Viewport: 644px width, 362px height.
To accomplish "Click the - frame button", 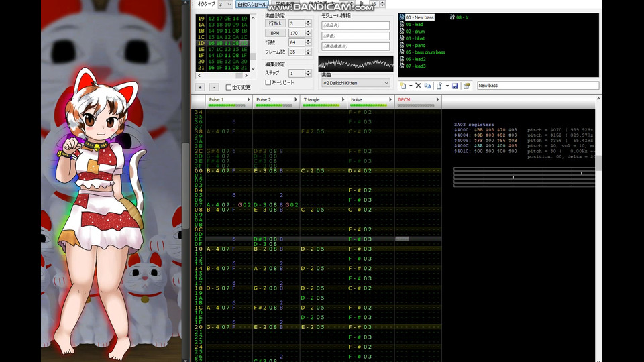I will click(x=214, y=87).
